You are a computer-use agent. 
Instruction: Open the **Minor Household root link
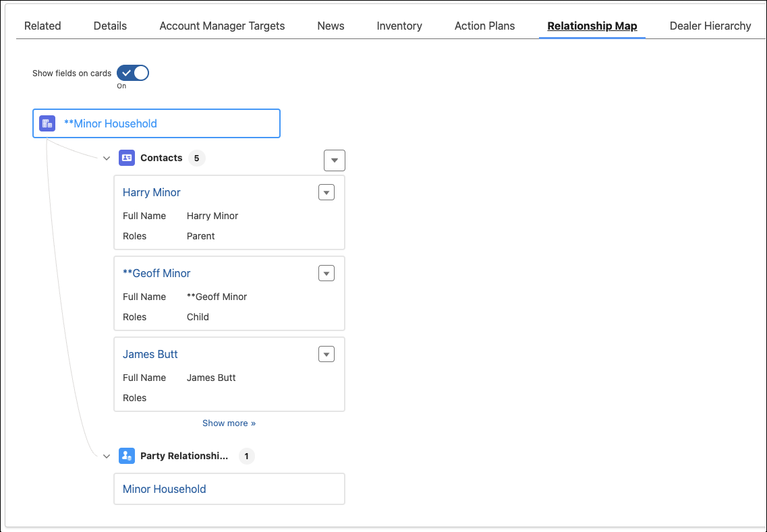[111, 123]
